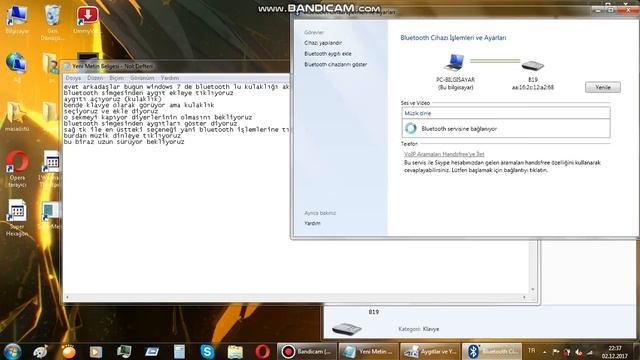Open the monitor taskbar icon next to media player
This screenshot has width=640, height=360.
click(x=124, y=351)
